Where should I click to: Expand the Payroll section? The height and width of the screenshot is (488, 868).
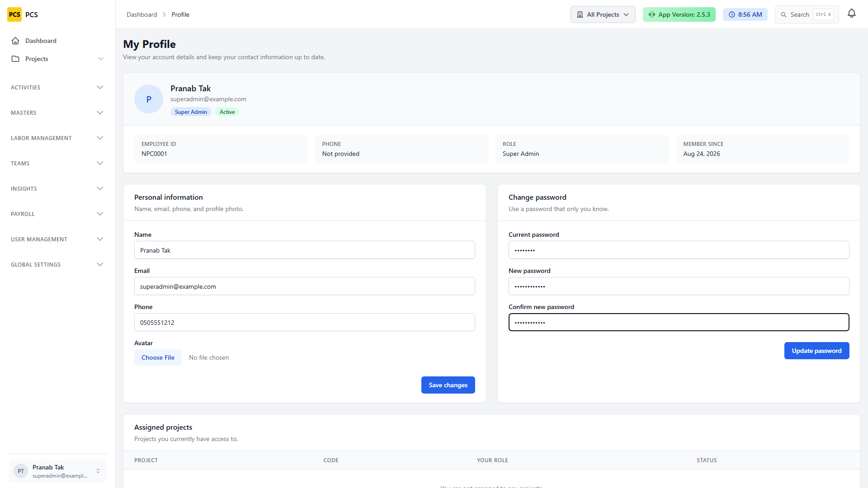[x=57, y=214]
